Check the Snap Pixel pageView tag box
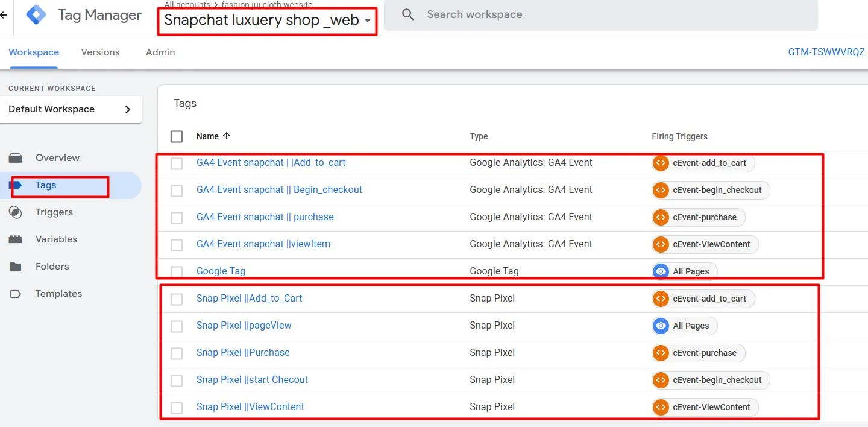 click(177, 326)
